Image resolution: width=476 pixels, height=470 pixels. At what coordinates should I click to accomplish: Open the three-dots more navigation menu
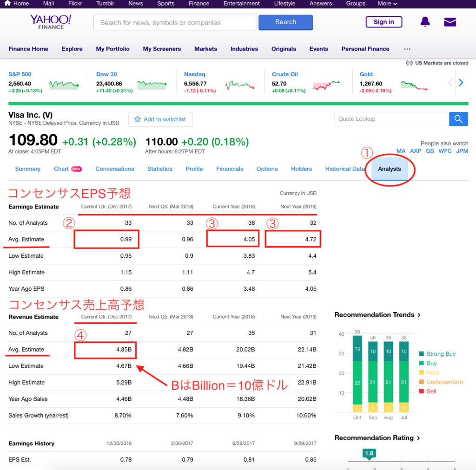[x=407, y=49]
